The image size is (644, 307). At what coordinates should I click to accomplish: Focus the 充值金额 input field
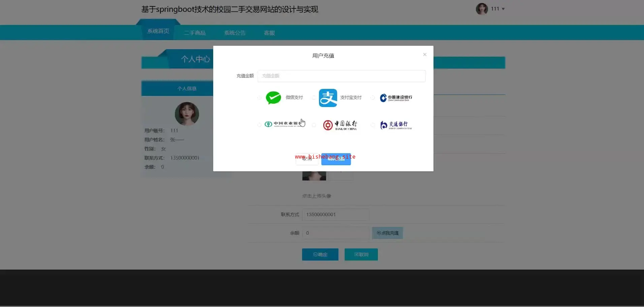341,76
